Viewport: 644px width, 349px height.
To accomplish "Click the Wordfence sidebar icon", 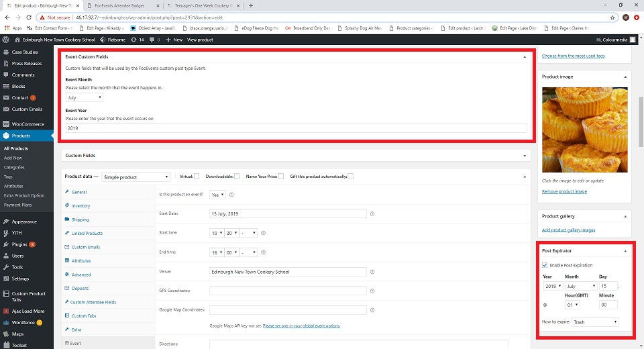I will (6, 323).
